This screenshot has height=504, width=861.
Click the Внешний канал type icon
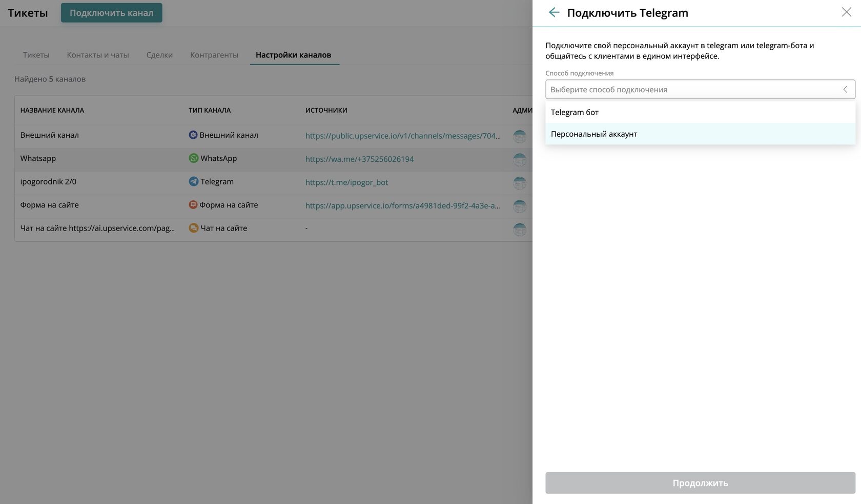(193, 135)
